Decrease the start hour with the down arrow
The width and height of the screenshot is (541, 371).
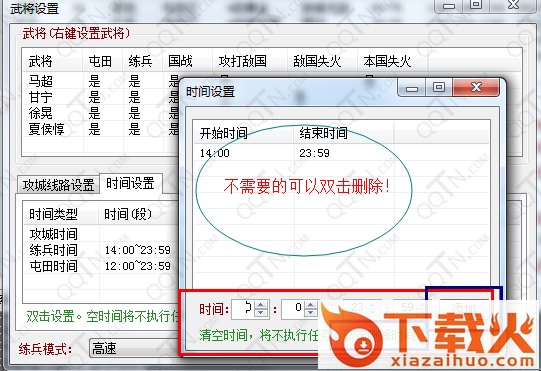pyautogui.click(x=261, y=313)
